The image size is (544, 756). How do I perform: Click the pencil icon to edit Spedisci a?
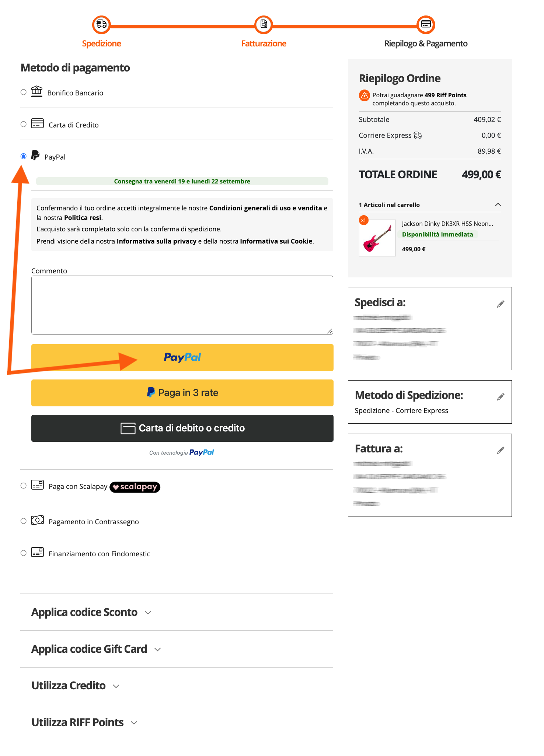click(x=501, y=304)
